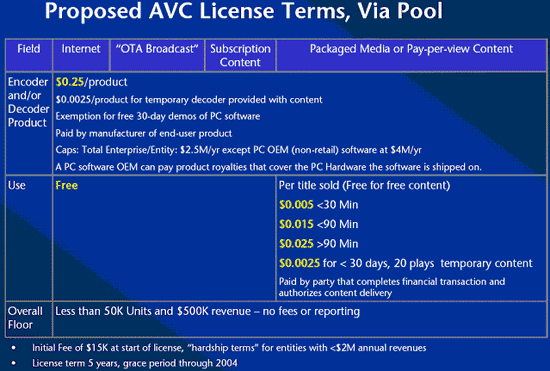Select the 'Subscription Content' header cell

(x=240, y=55)
